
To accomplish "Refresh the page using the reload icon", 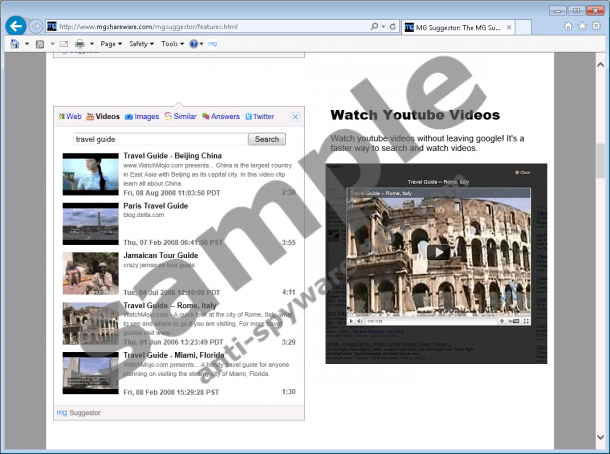I will click(394, 26).
